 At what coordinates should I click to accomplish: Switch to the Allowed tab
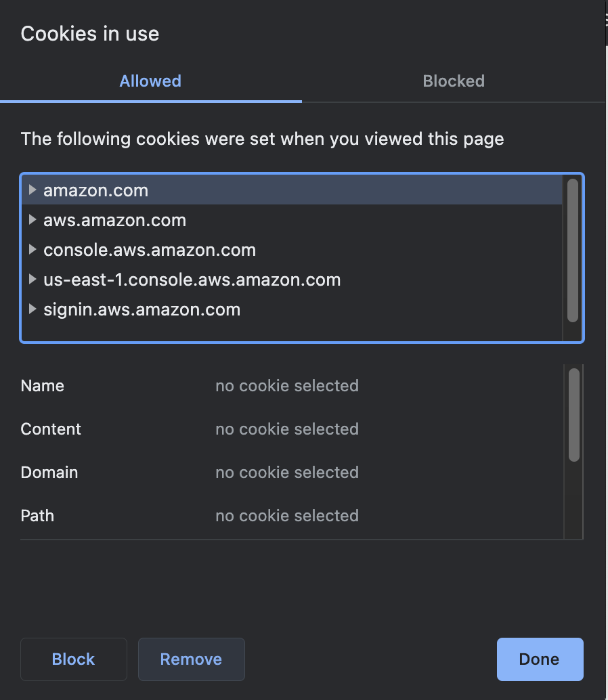tap(150, 81)
